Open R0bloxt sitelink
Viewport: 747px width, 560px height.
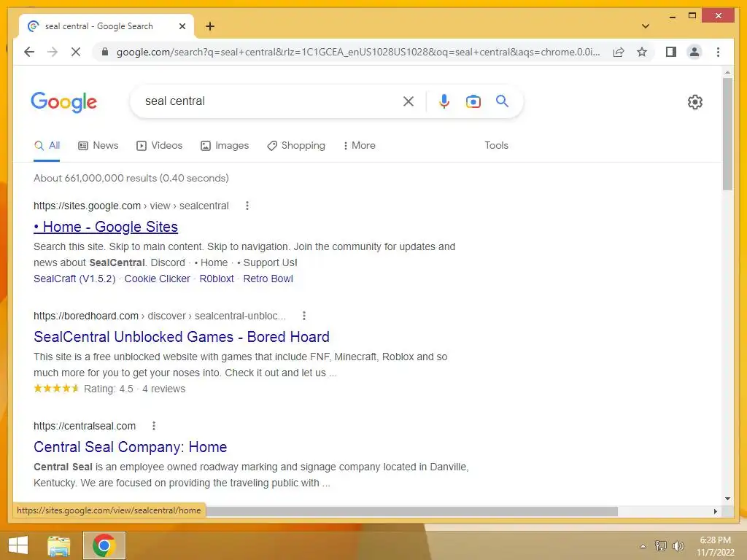216,279
